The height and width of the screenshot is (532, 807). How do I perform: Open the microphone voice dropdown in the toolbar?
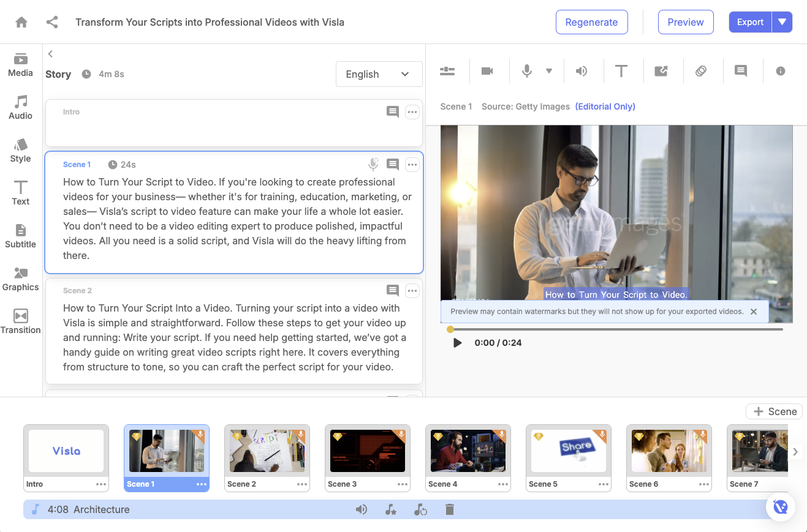click(x=549, y=70)
